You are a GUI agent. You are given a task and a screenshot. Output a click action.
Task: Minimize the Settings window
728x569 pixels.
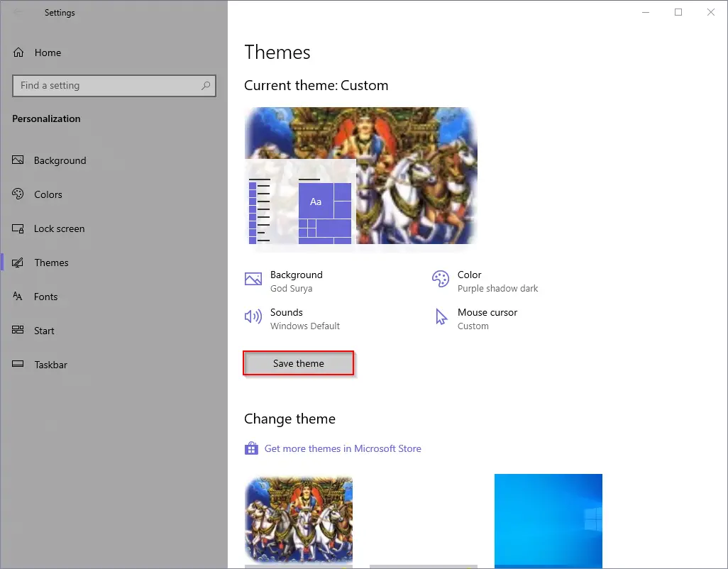pyautogui.click(x=646, y=12)
